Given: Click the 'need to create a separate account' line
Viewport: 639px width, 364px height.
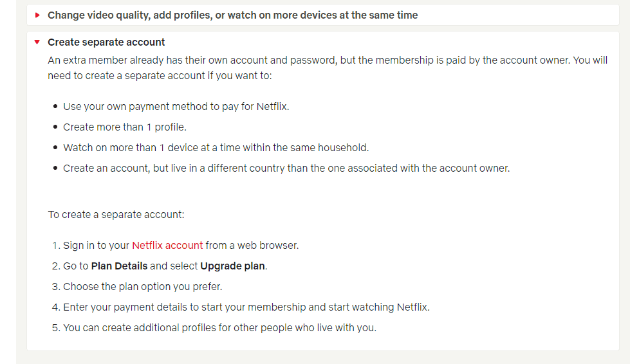Looking at the screenshot, I should (160, 76).
